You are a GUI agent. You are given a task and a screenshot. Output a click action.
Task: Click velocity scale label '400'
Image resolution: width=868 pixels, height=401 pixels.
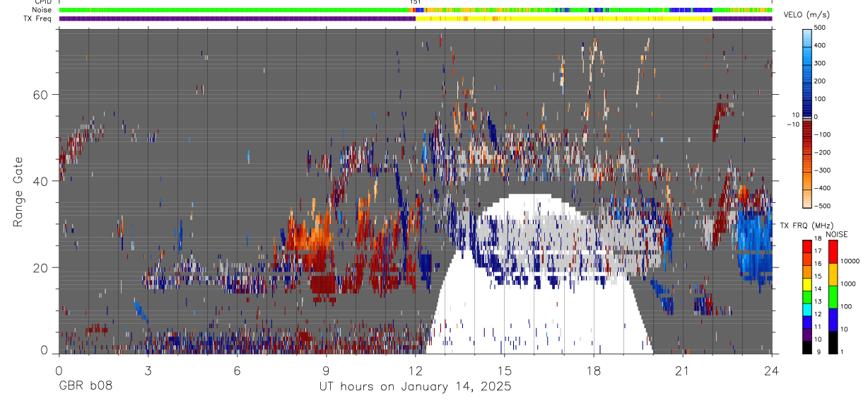(820, 45)
